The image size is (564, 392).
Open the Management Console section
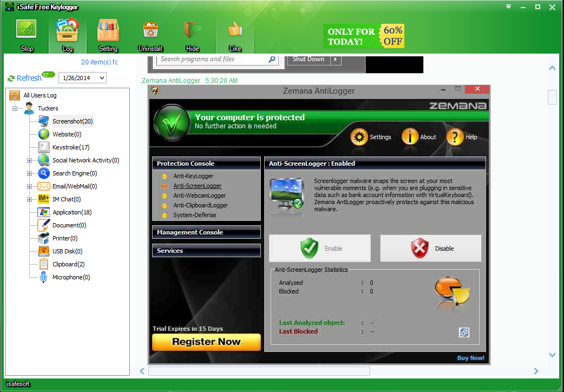(x=206, y=232)
